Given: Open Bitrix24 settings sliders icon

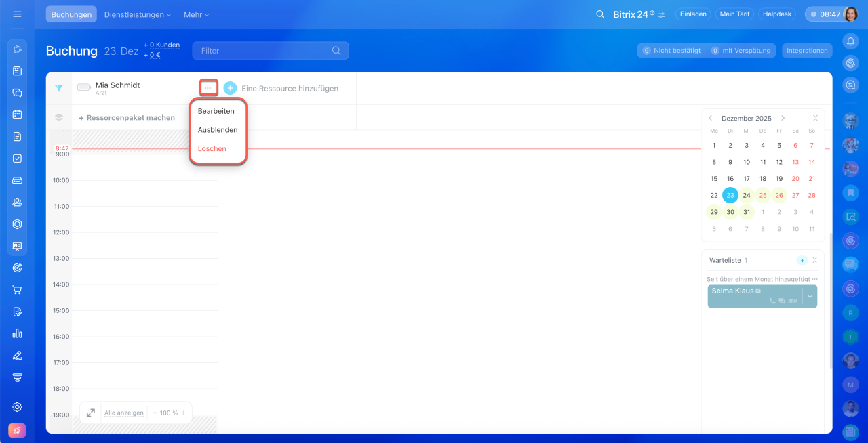Looking at the screenshot, I should pos(662,14).
